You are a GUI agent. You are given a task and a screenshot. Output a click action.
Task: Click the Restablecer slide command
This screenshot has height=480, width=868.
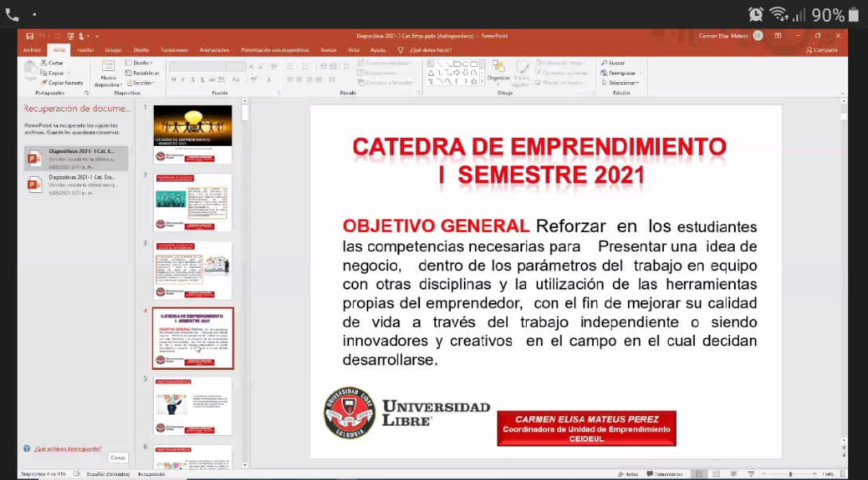tap(142, 73)
